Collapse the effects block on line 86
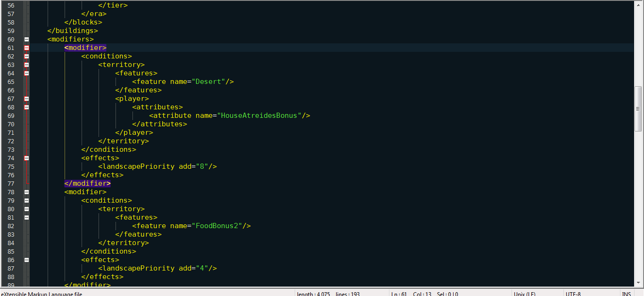The width and height of the screenshot is (644, 296). pyautogui.click(x=26, y=260)
